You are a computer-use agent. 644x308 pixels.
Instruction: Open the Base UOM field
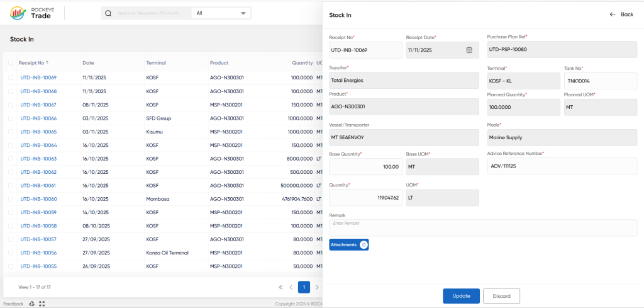442,167
